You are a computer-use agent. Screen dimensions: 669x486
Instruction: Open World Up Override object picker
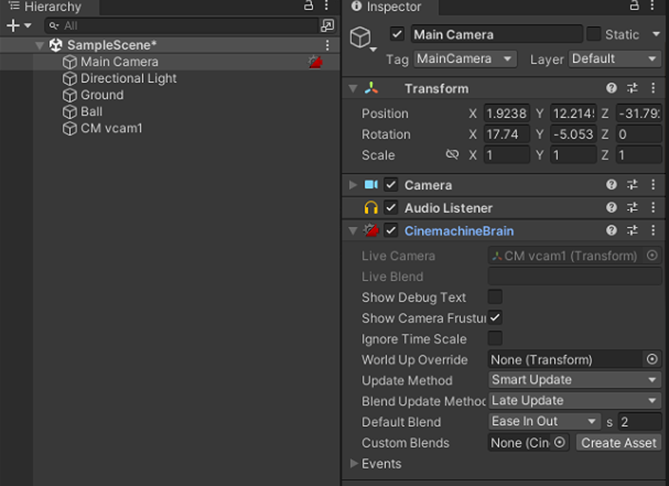(x=652, y=359)
